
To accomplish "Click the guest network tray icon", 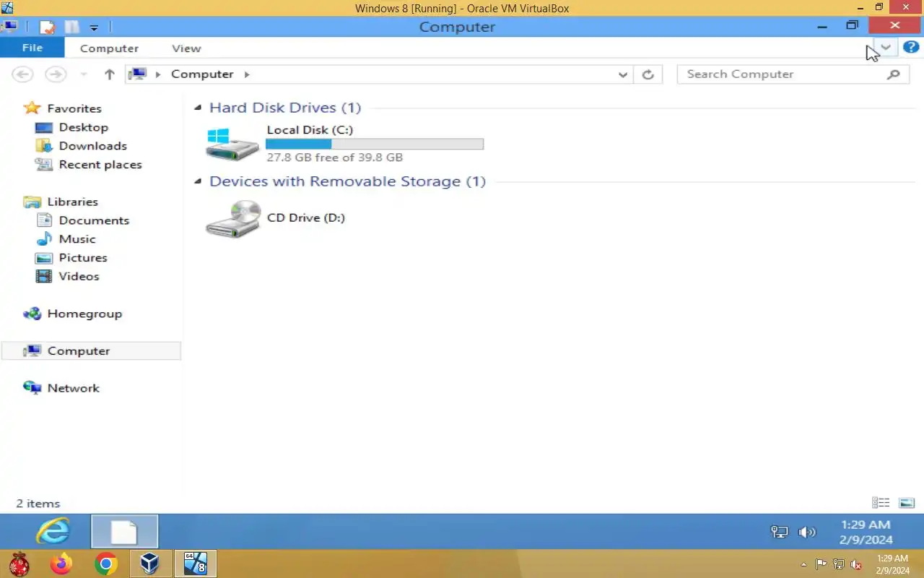I will [x=780, y=532].
